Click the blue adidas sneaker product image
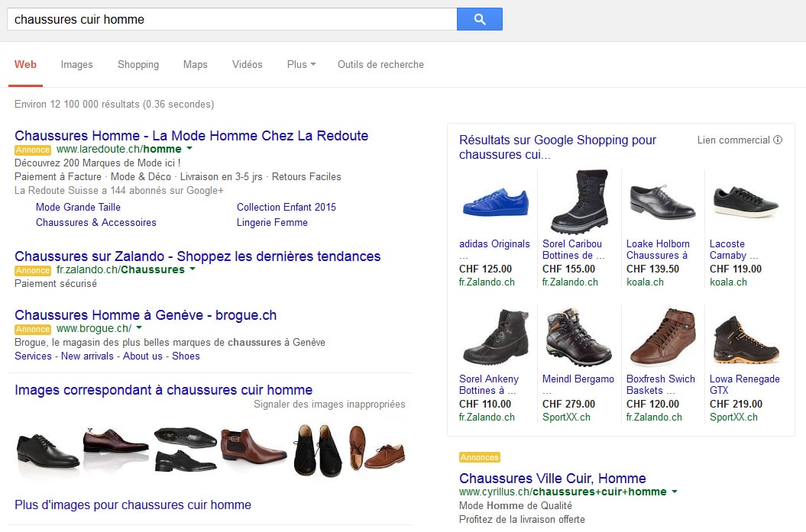Screen dimensions: 806x532 point(496,202)
